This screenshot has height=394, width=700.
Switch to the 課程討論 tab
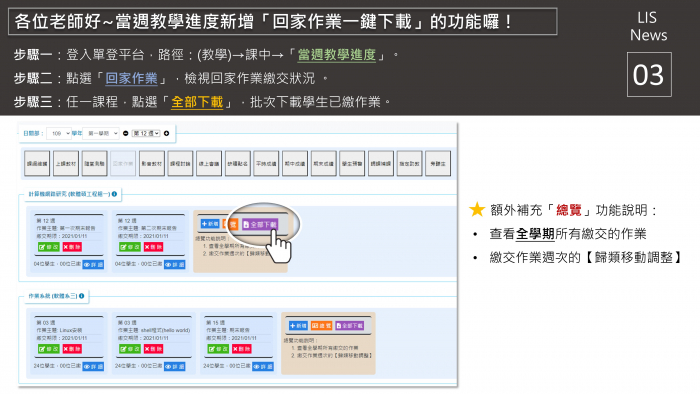[180, 164]
